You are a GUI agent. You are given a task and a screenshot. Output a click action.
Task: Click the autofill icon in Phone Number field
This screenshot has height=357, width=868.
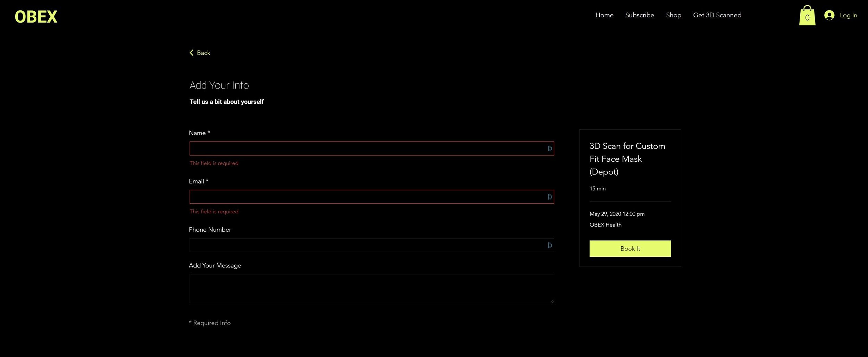[x=550, y=245]
